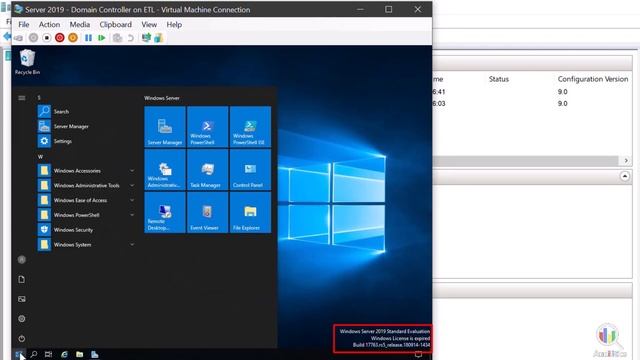Viewport: 640px width, 360px height.
Task: Click the user account icon in the Start rail
Action: click(22, 260)
